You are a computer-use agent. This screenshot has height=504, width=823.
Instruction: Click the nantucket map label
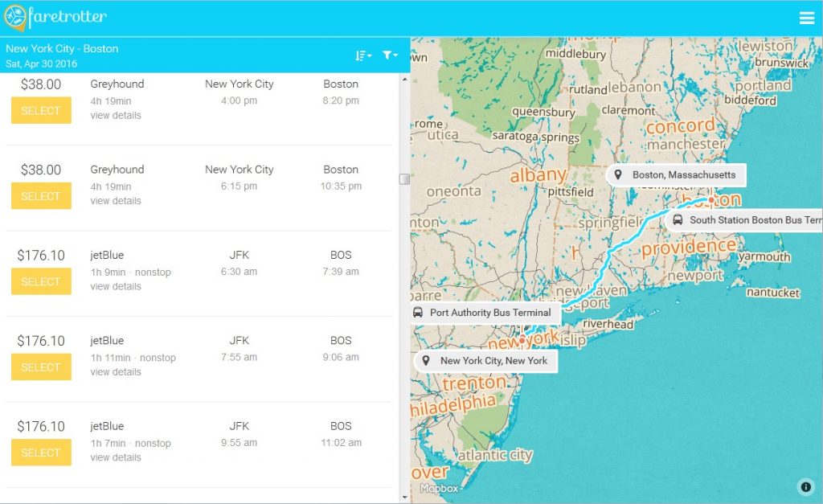(x=773, y=293)
